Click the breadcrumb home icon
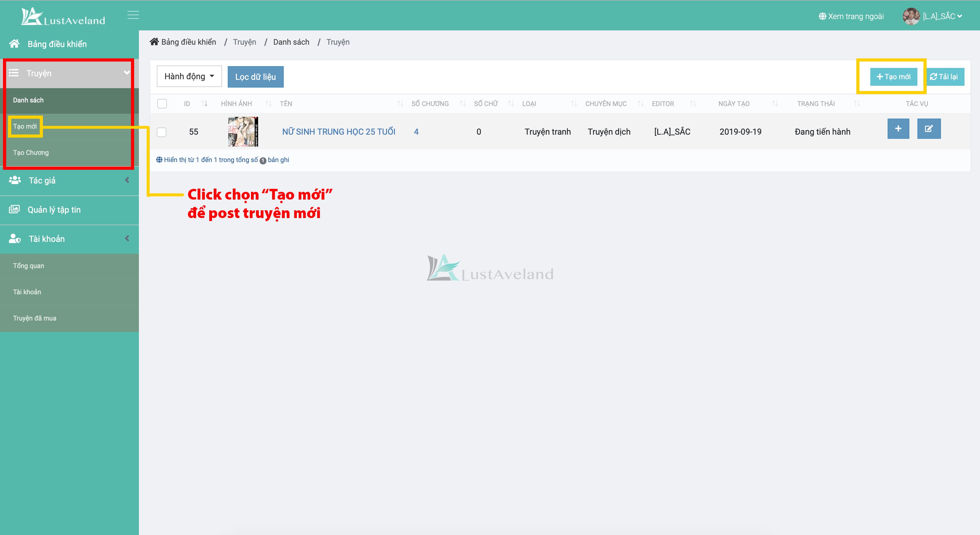The height and width of the screenshot is (535, 980). [154, 41]
